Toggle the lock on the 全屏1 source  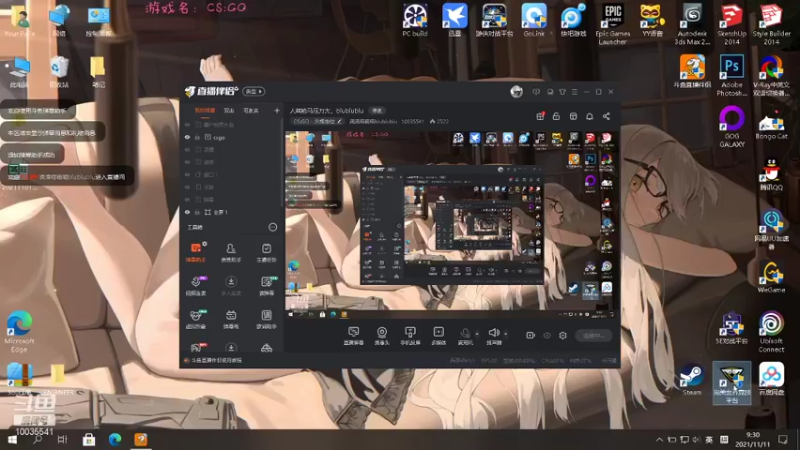(197, 212)
